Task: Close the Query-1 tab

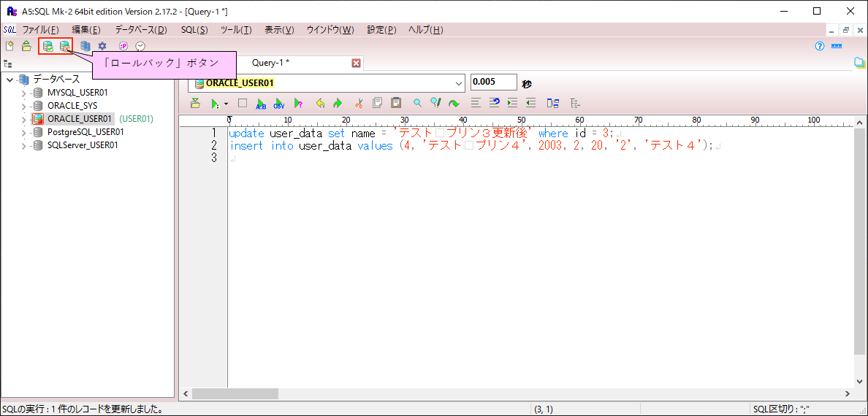Action: coord(357,63)
